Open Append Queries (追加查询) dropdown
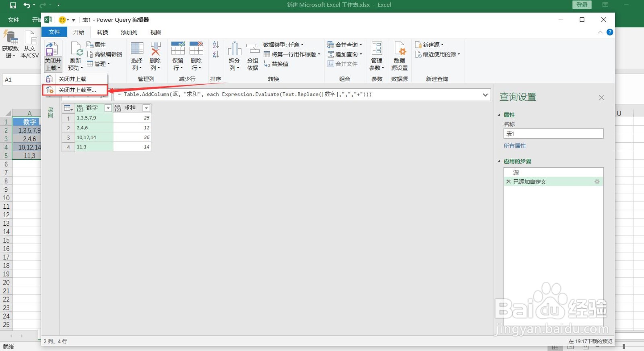This screenshot has width=644, height=351. pyautogui.click(x=345, y=54)
